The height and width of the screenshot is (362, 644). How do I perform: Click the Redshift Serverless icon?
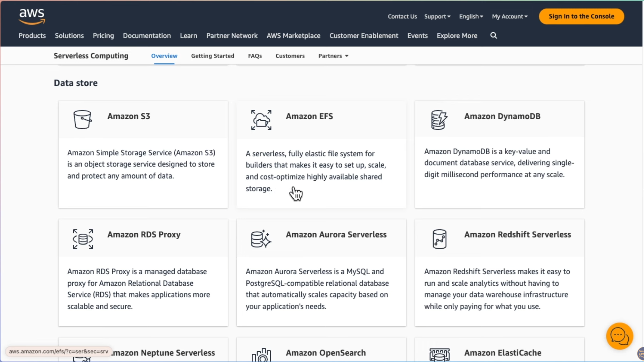click(x=440, y=239)
